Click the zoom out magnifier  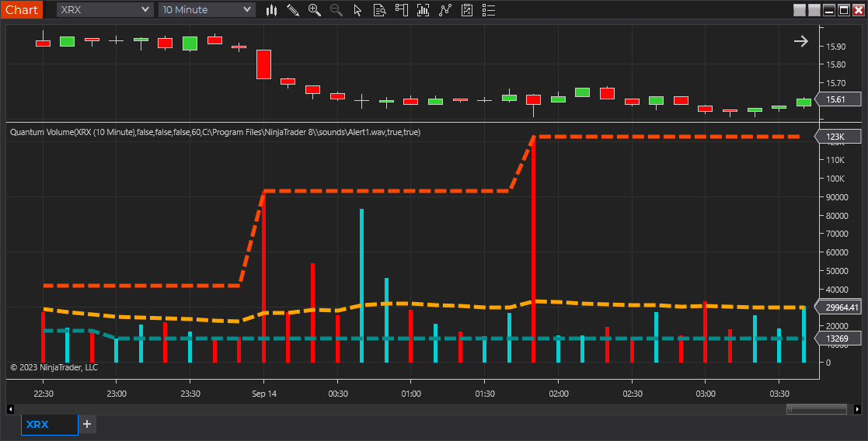[336, 10]
